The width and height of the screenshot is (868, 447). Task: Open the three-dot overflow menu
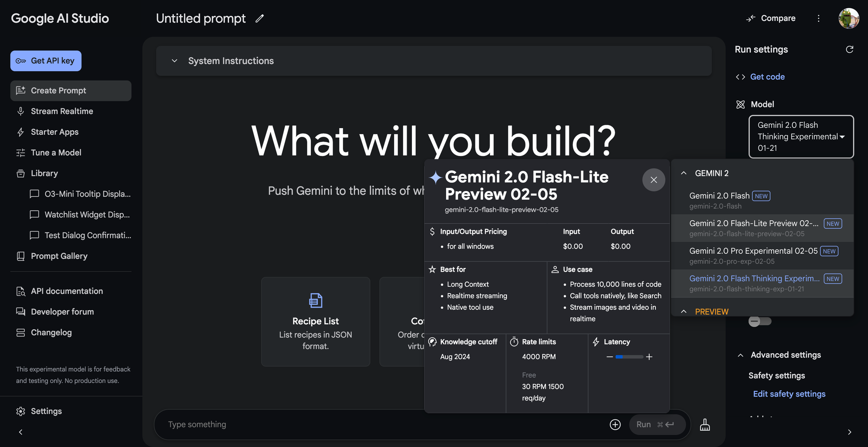click(819, 18)
